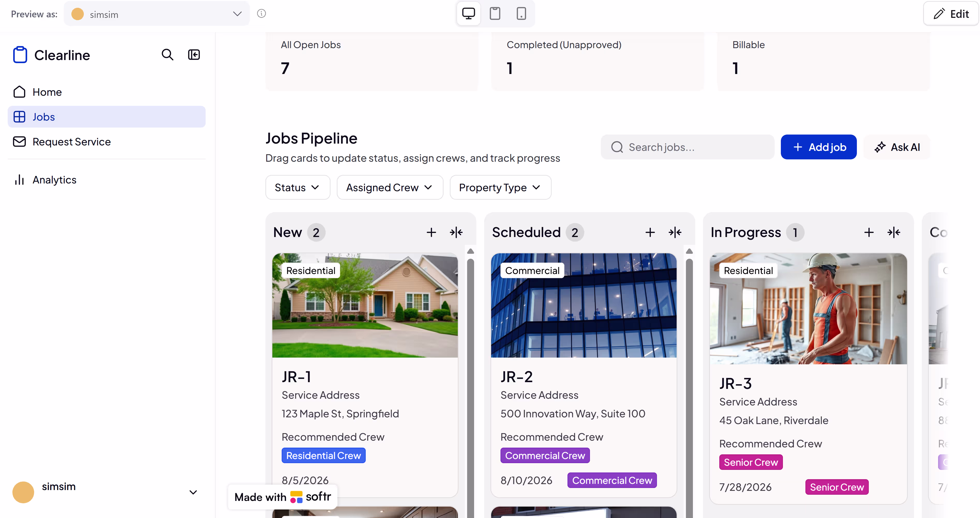Click Commercial Crew tag beside 8/10/2026

pyautogui.click(x=612, y=480)
